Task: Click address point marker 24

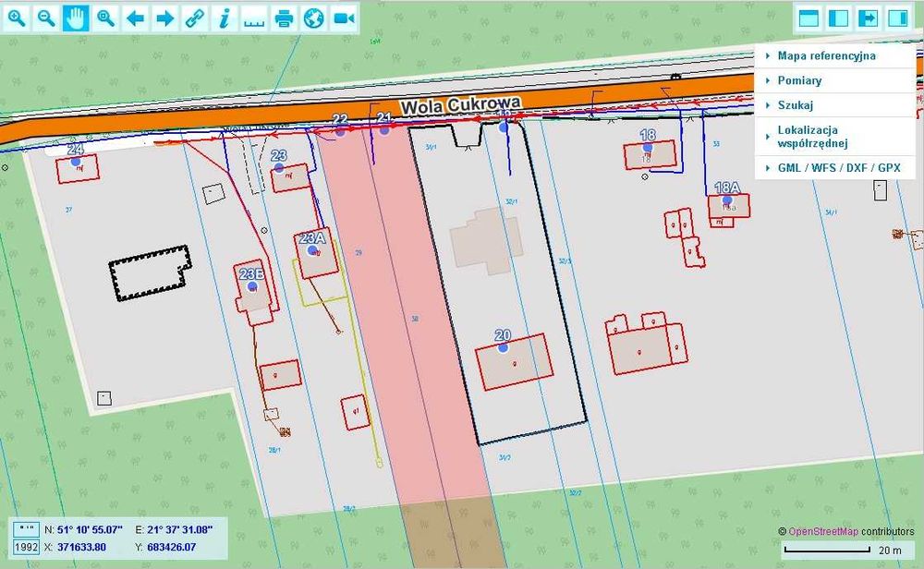Action: (x=76, y=162)
